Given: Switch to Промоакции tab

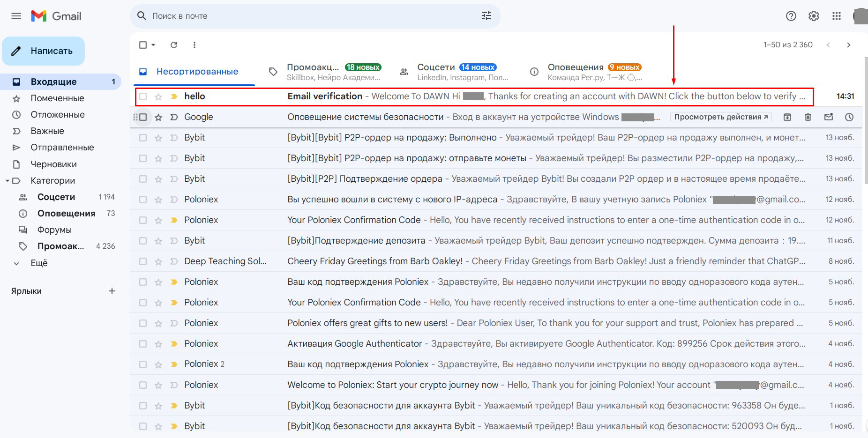Looking at the screenshot, I should [x=324, y=72].
